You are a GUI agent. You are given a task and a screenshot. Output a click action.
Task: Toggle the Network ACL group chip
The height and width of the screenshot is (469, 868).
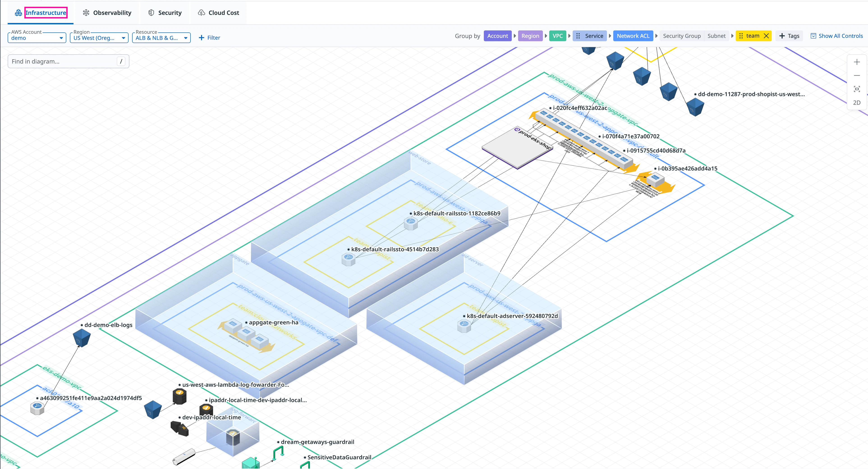click(632, 36)
